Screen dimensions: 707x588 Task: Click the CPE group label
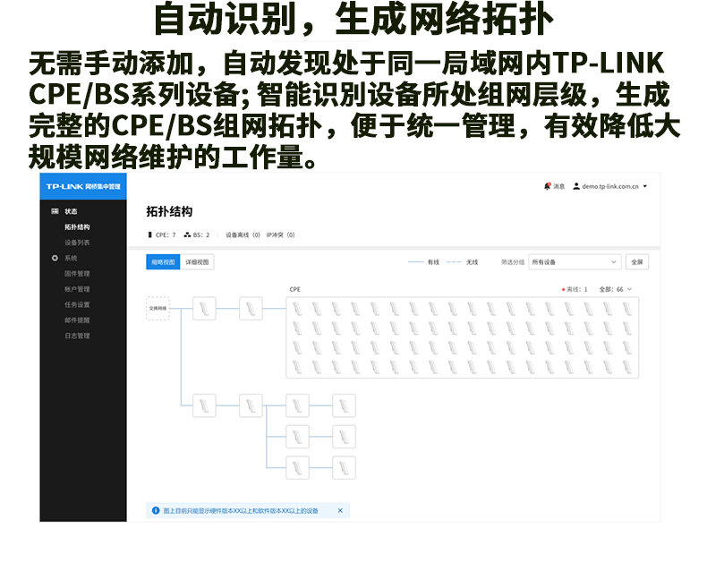pyautogui.click(x=295, y=289)
